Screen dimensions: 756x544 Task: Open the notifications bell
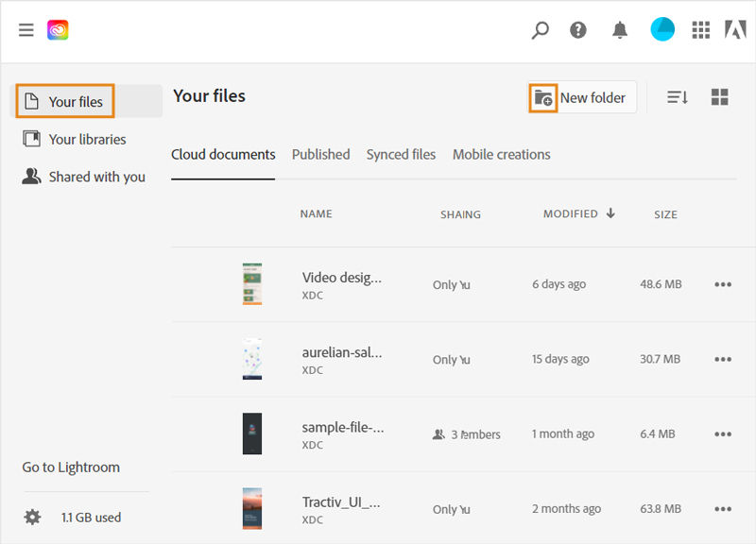pyautogui.click(x=620, y=30)
